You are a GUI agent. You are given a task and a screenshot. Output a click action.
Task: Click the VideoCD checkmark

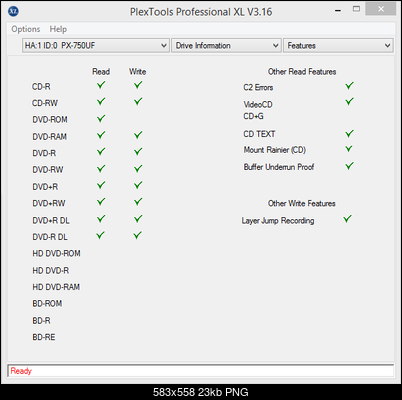pyautogui.click(x=349, y=101)
